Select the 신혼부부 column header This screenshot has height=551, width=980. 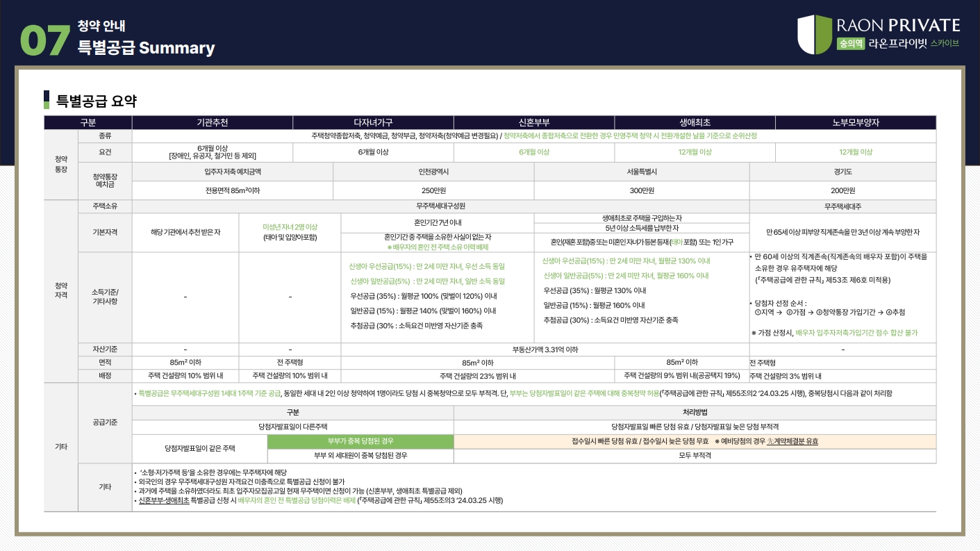pyautogui.click(x=533, y=122)
